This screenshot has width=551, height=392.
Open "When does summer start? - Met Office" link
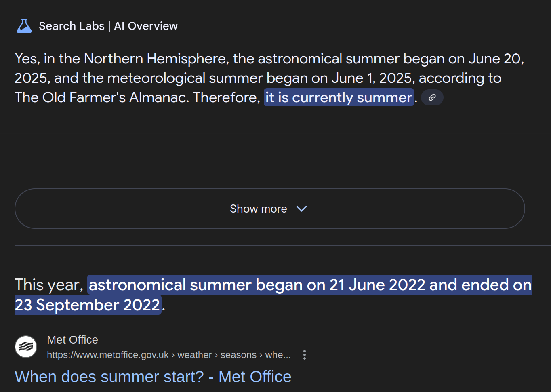click(x=153, y=377)
